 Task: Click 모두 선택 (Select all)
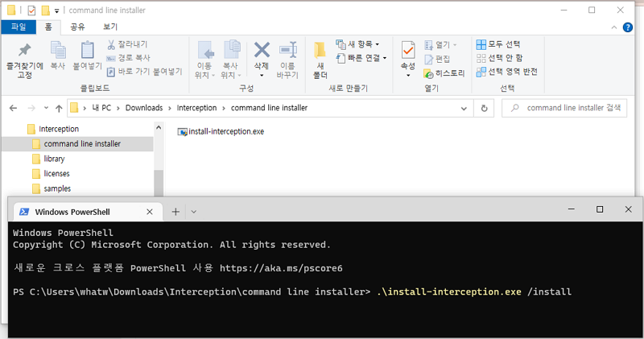498,44
